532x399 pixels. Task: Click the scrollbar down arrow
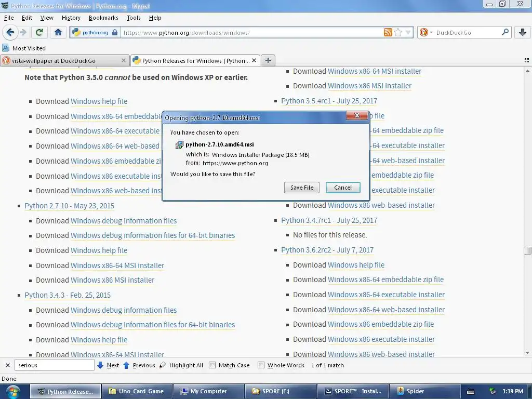[x=527, y=353]
